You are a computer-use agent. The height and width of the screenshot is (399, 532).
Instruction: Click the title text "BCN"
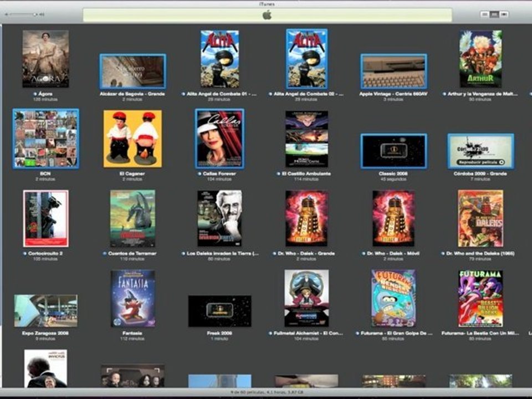tap(45, 173)
